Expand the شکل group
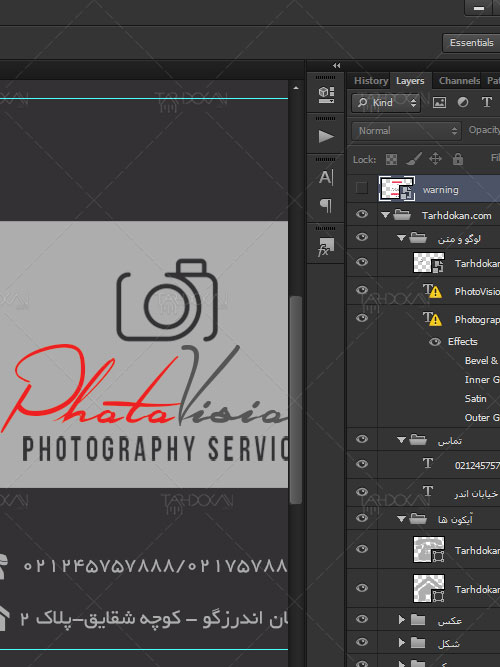This screenshot has width=500, height=667. pyautogui.click(x=401, y=642)
